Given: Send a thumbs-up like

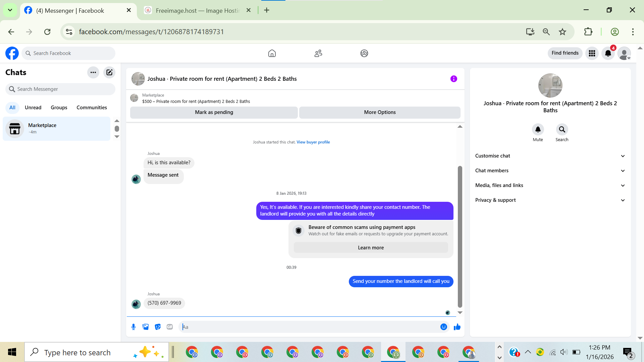Looking at the screenshot, I should coord(457,327).
